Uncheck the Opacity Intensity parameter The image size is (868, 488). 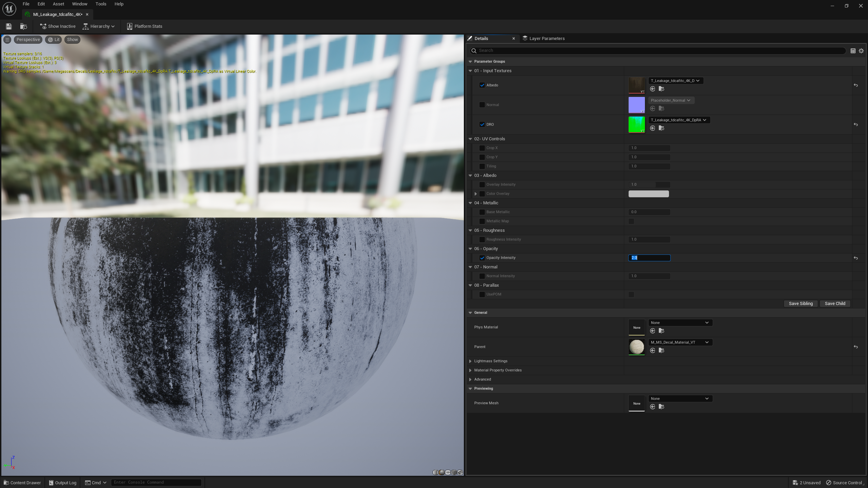[x=482, y=258]
